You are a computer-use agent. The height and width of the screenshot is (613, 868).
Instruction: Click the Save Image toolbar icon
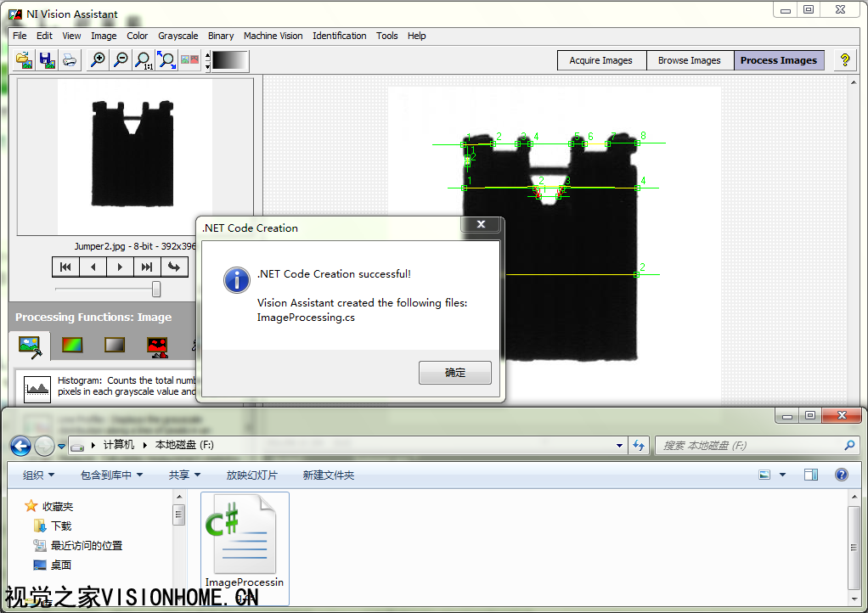point(47,60)
